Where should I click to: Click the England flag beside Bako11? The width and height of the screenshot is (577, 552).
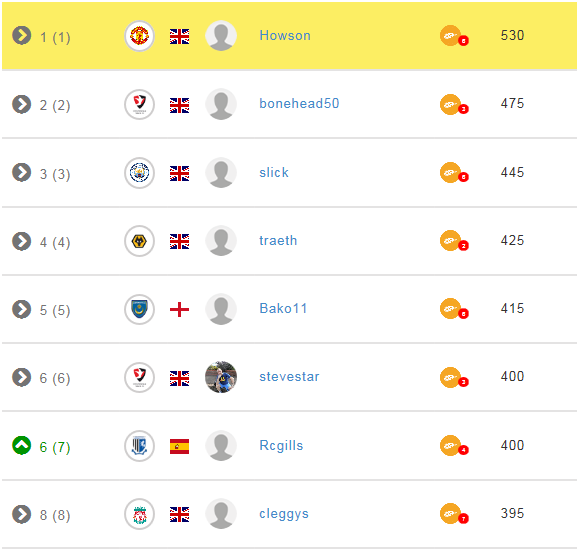[179, 309]
